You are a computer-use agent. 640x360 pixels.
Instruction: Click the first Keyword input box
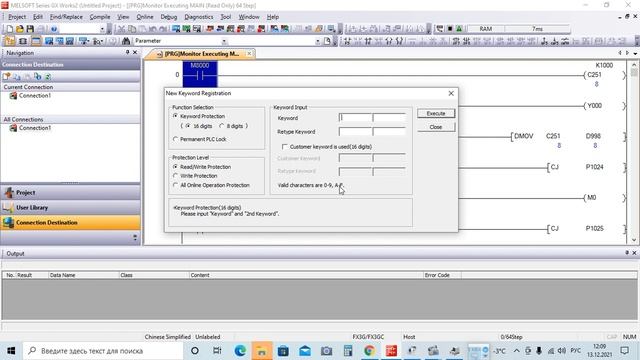pyautogui.click(x=356, y=118)
